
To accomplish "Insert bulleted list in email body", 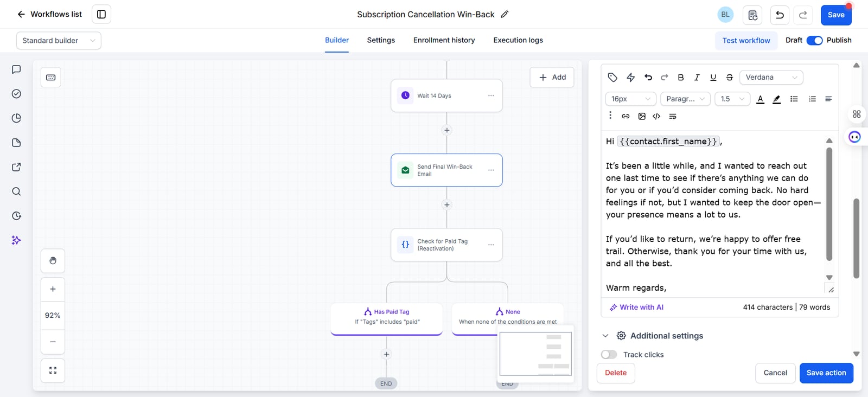I will [794, 99].
